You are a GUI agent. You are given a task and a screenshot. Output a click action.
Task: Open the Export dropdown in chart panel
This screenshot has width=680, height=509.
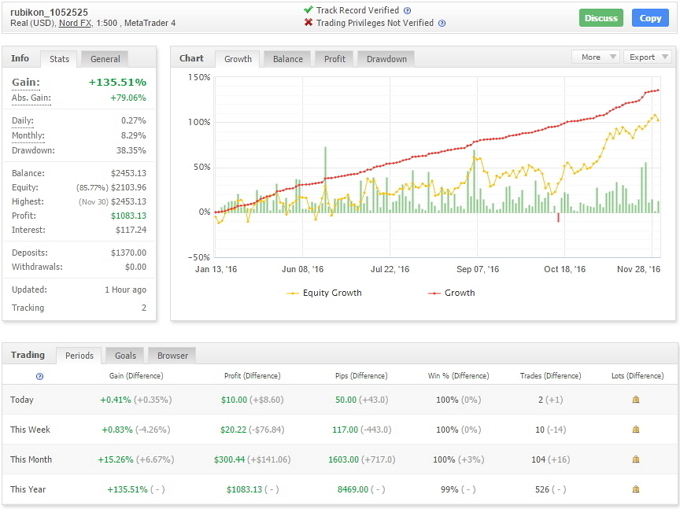(647, 57)
